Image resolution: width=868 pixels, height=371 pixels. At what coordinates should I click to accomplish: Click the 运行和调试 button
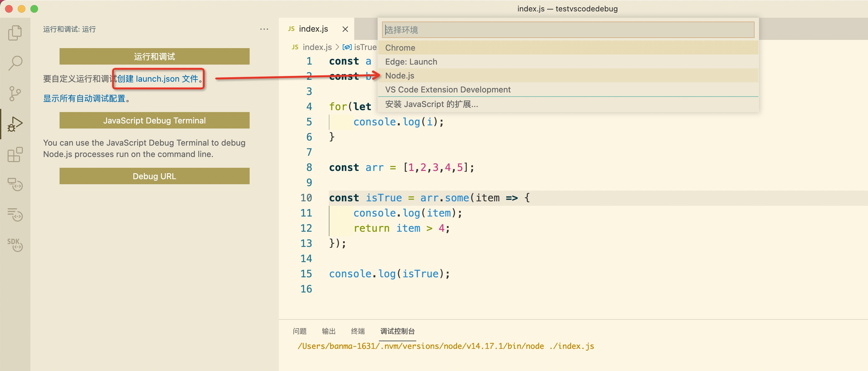(154, 56)
